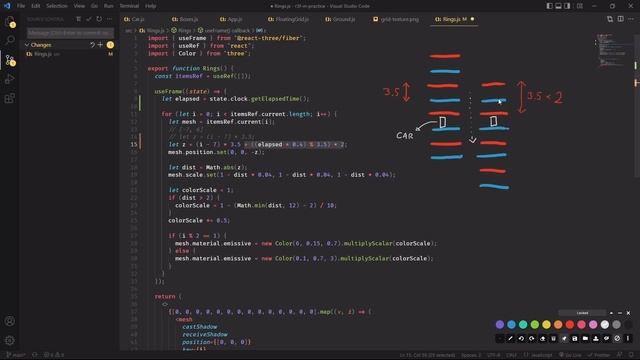640x360 pixels.
Task: Open Source Control view in activity bar
Action: coord(10,60)
